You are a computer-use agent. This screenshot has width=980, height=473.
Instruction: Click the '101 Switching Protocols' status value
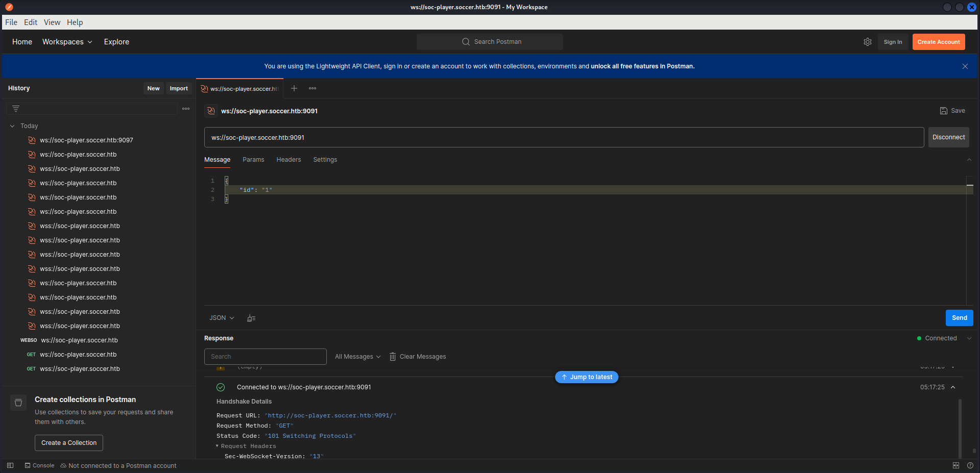tap(310, 436)
